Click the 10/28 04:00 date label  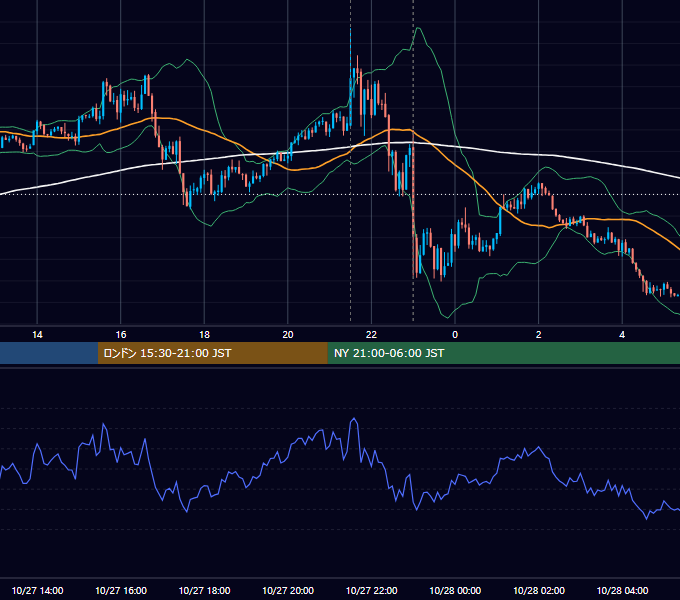click(x=622, y=590)
